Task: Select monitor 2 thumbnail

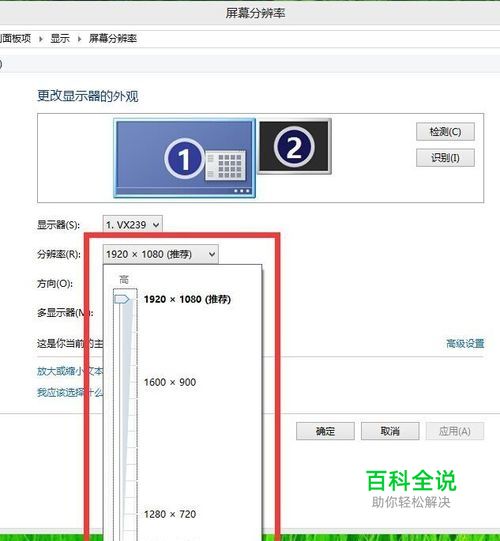Action: click(294, 146)
